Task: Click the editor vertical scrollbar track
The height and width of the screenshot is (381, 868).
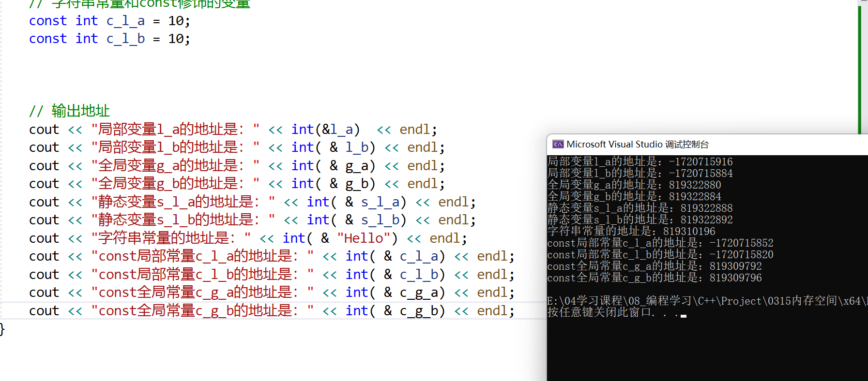Action: (860, 73)
